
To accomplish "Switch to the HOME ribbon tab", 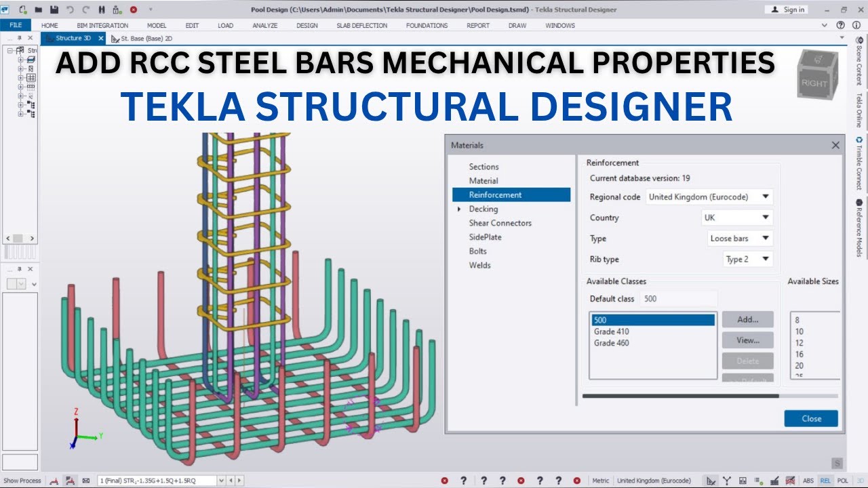I will (x=50, y=25).
